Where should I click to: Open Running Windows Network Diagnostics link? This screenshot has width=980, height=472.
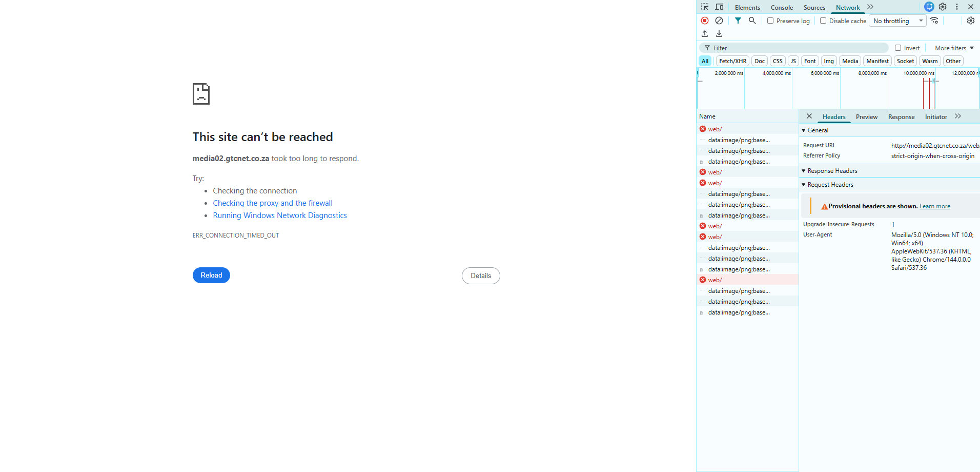click(x=280, y=215)
